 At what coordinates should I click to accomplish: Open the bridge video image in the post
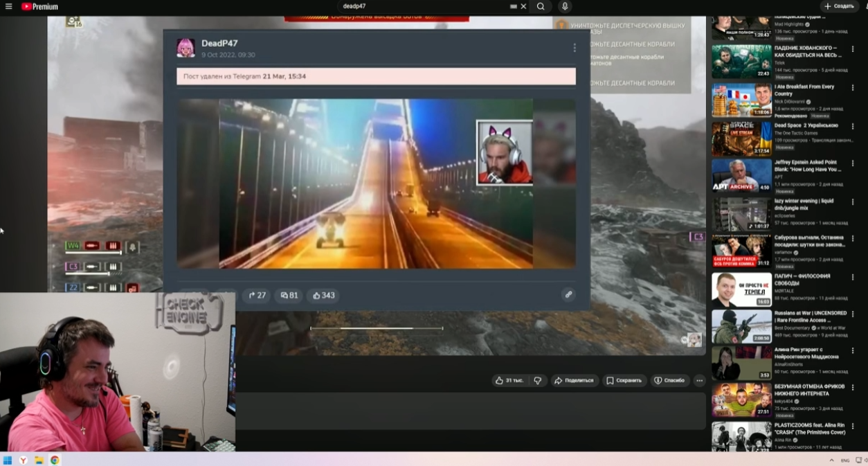[x=376, y=183]
